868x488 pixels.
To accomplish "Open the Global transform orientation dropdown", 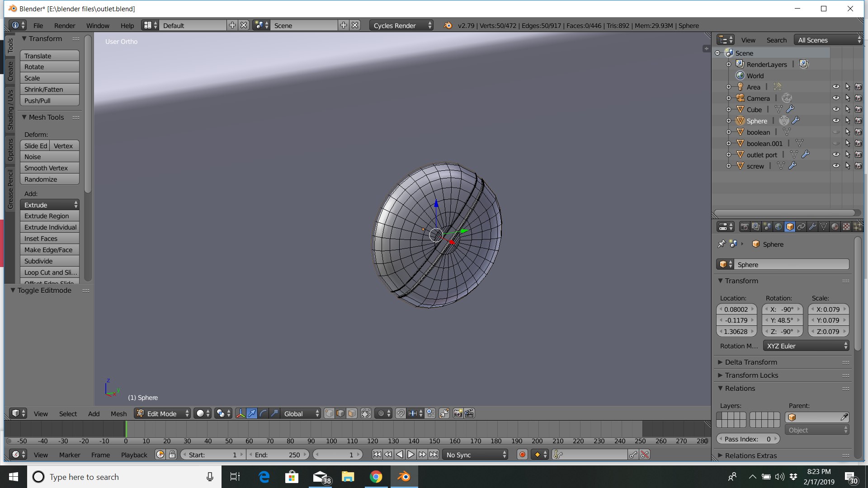I will pyautogui.click(x=300, y=413).
